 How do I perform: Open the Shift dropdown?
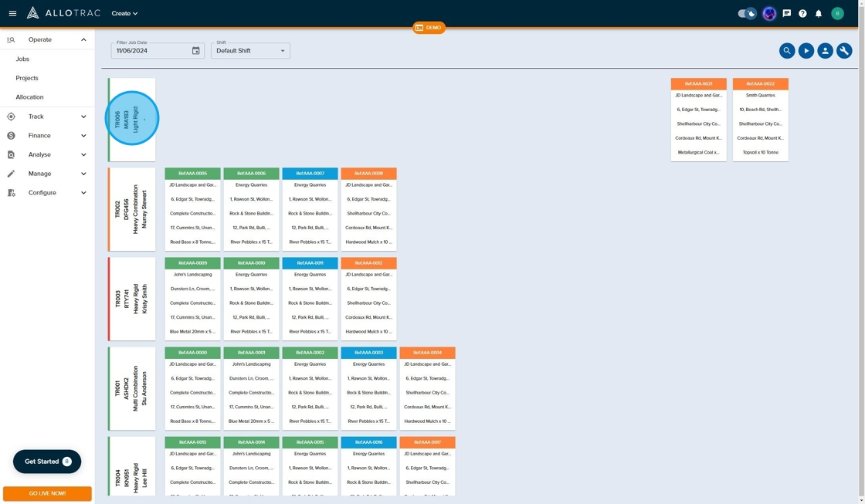[x=250, y=51]
